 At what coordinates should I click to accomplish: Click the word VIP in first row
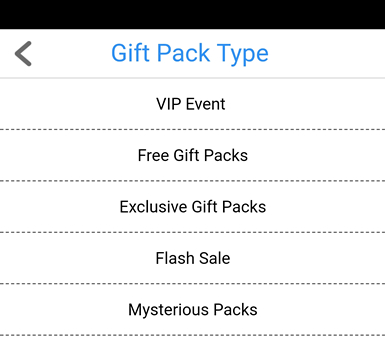pyautogui.click(x=169, y=104)
